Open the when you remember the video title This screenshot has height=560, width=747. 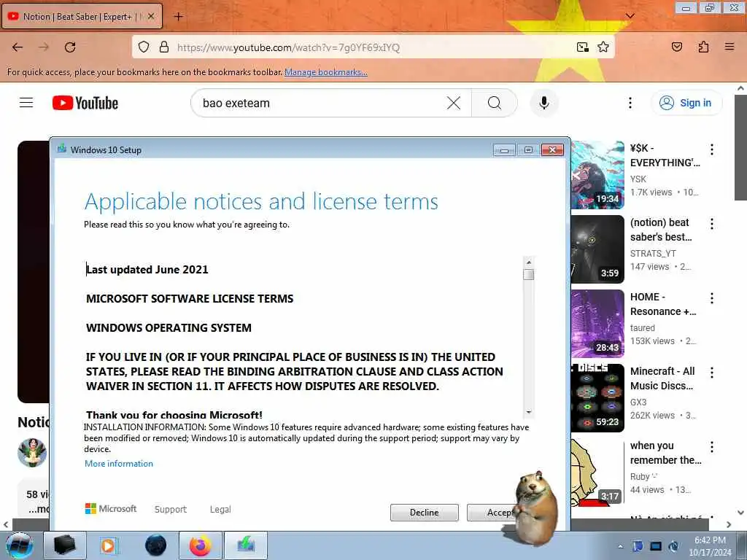coord(665,453)
